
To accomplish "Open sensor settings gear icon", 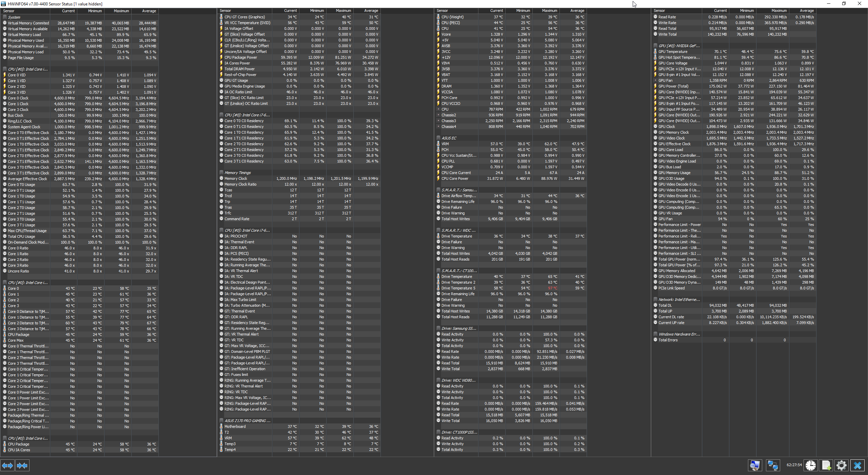I will [842, 465].
